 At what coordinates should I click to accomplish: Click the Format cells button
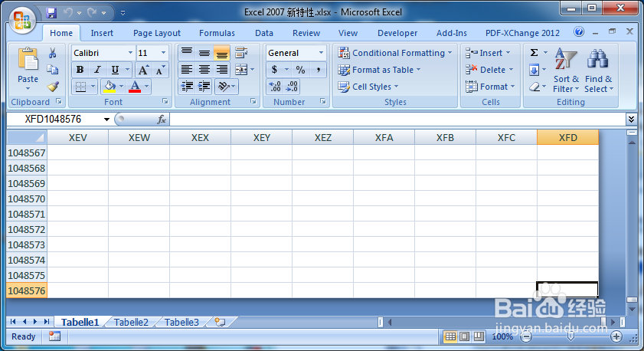tap(490, 87)
